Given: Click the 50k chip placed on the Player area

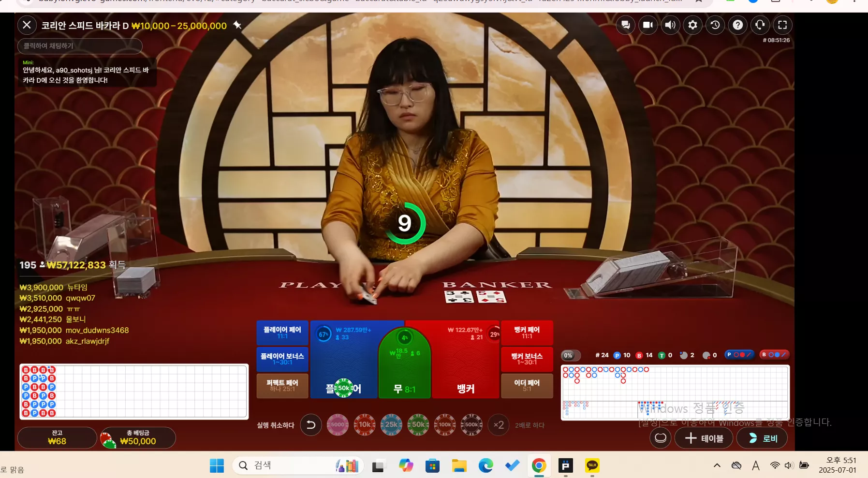Looking at the screenshot, I should (344, 388).
